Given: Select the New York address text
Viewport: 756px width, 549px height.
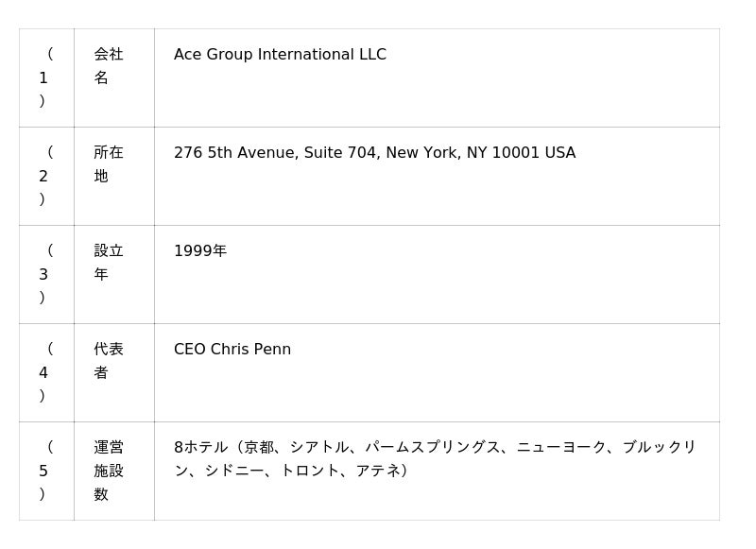Looking at the screenshot, I should 374,153.
